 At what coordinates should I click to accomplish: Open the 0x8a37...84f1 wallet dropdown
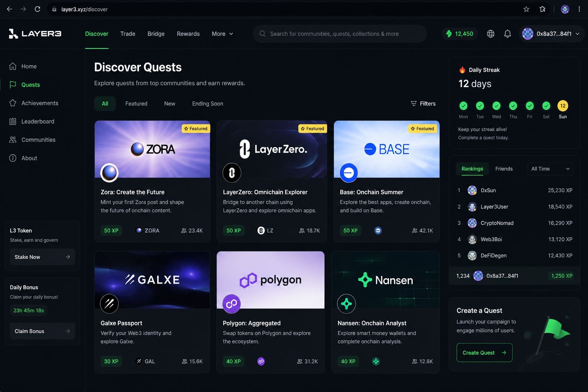551,34
